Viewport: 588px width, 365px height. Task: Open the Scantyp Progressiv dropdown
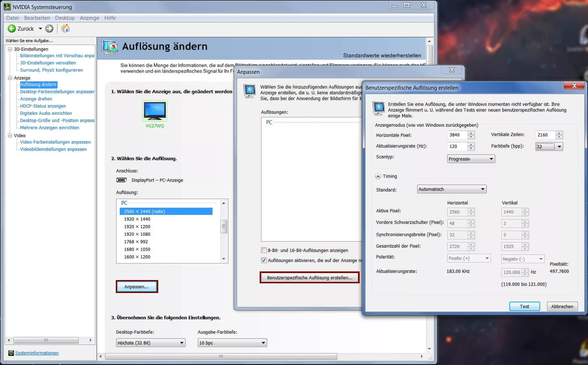click(x=471, y=159)
